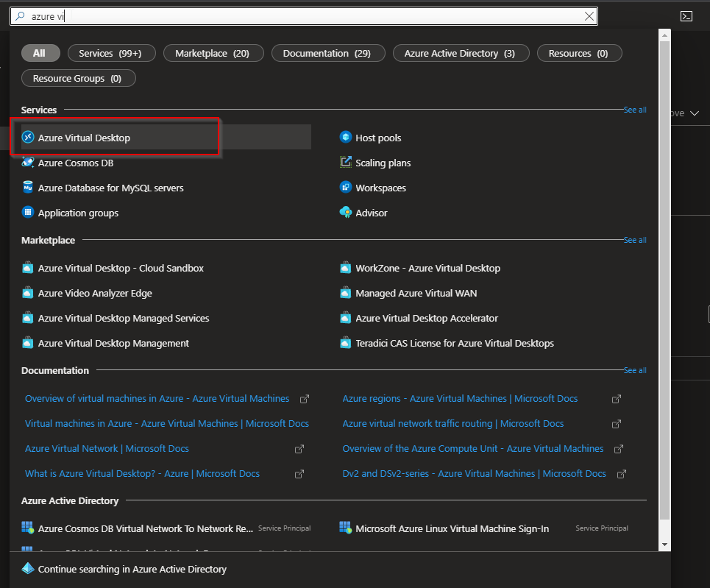This screenshot has height=588, width=710.
Task: Expand the dropdown chevron behind the search panel
Action: [695, 113]
